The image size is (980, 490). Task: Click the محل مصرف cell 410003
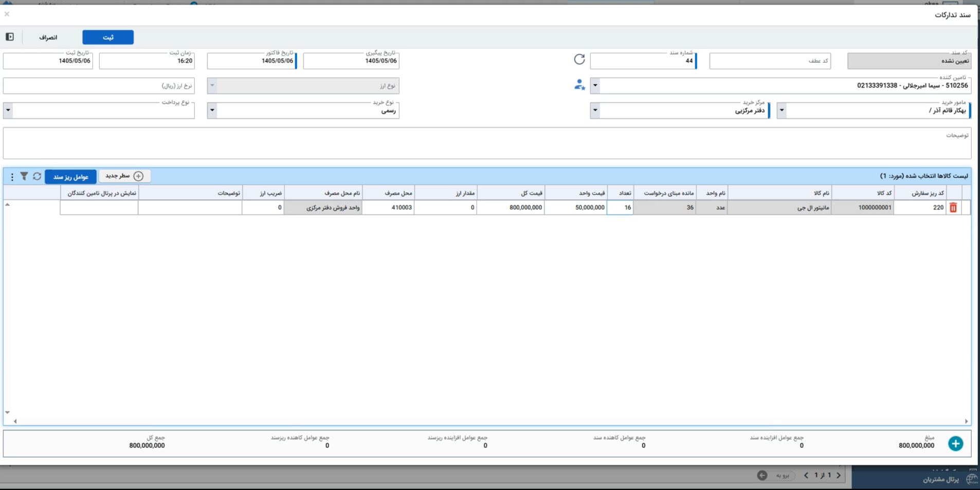[388, 207]
